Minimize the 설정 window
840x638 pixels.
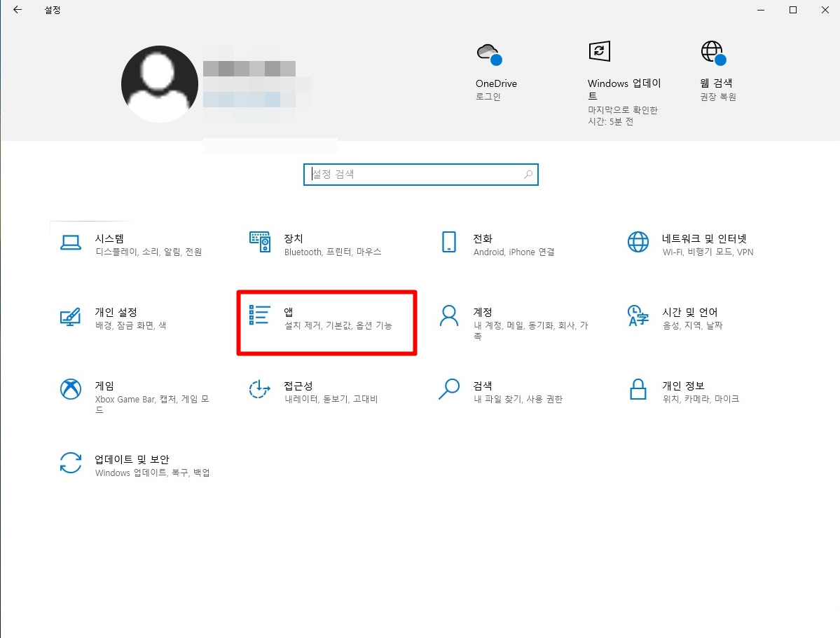tap(761, 10)
